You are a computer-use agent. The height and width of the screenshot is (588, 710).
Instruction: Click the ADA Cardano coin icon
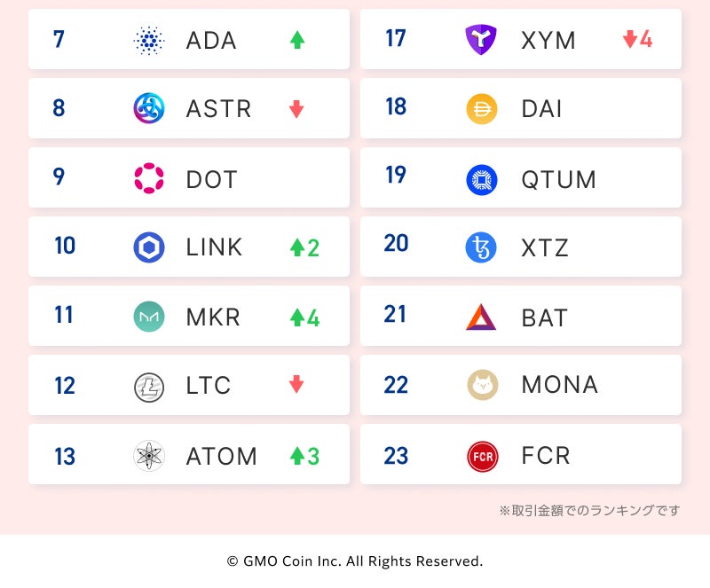149,40
